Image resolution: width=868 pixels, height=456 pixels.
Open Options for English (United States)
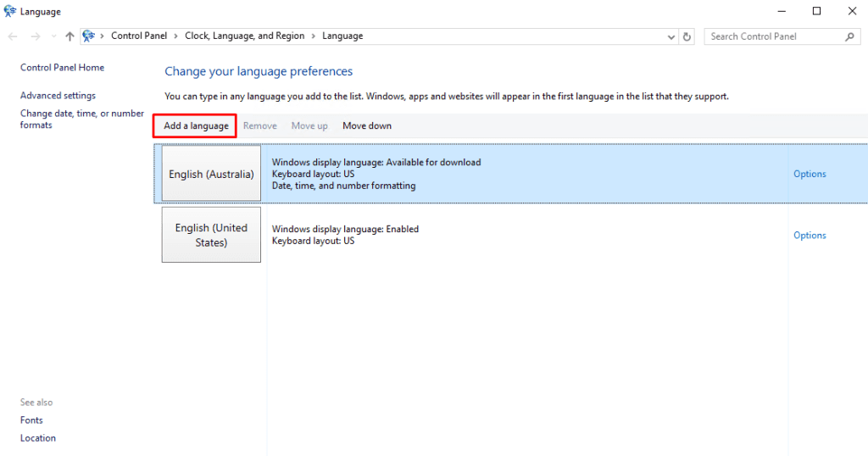(810, 235)
